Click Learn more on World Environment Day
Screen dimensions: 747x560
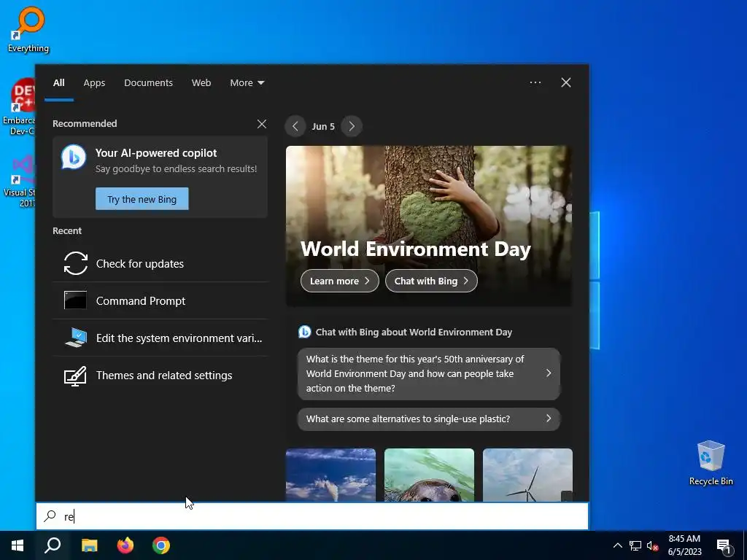coord(340,281)
